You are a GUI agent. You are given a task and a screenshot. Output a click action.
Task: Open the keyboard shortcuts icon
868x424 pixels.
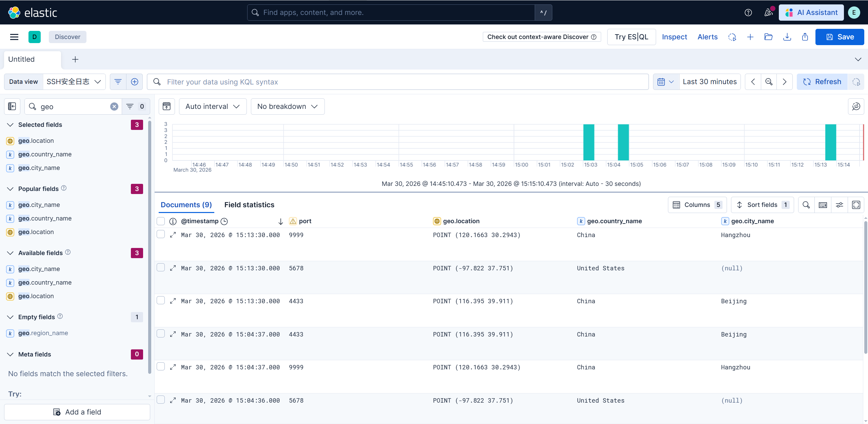pos(823,205)
